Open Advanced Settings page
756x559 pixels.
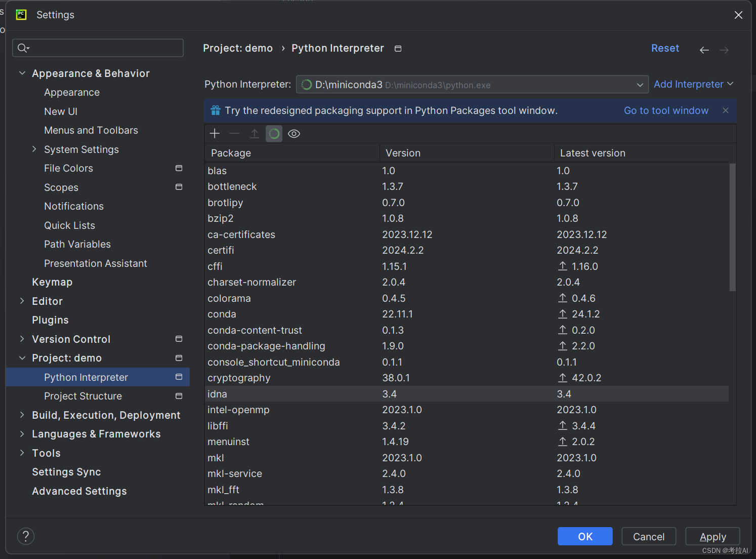(x=79, y=491)
